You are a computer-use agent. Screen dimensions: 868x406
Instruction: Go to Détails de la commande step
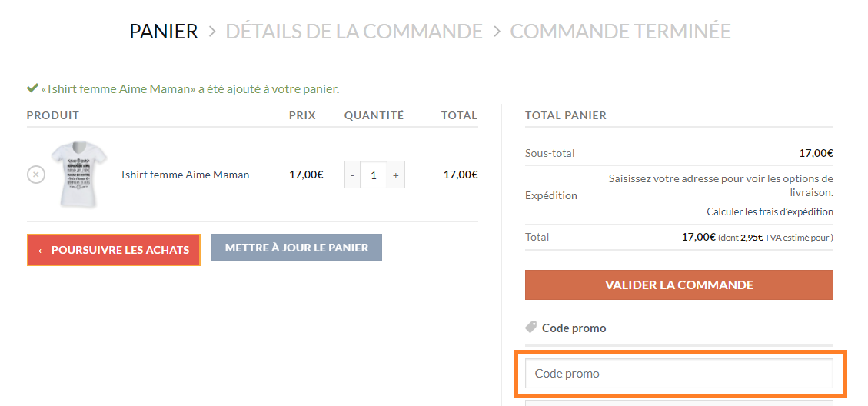tap(354, 31)
